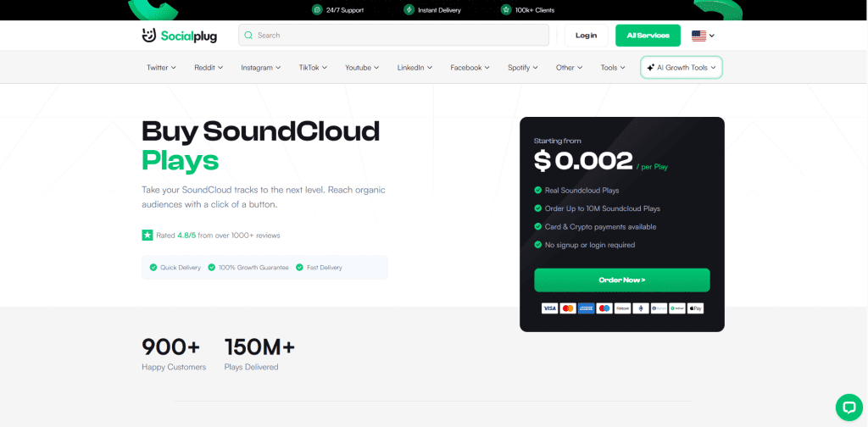The height and width of the screenshot is (427, 868).
Task: Click the AI Growth Tools sparkle icon
Action: tap(650, 68)
